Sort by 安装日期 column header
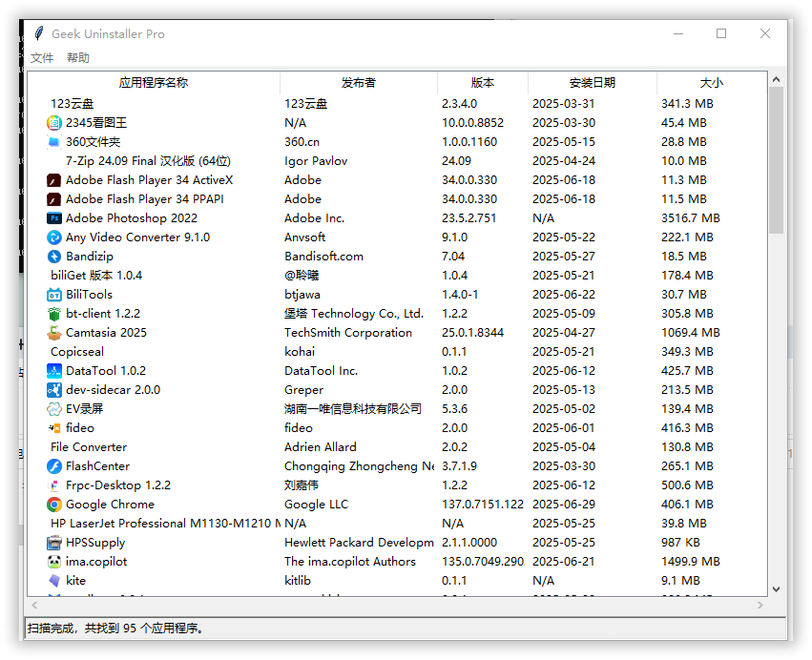Image resolution: width=812 pixels, height=660 pixels. tap(593, 83)
